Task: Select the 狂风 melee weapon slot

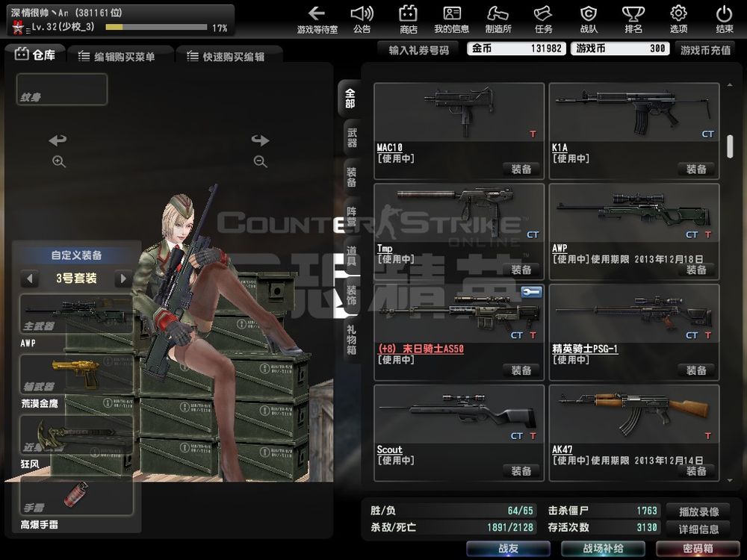Action: (x=76, y=435)
